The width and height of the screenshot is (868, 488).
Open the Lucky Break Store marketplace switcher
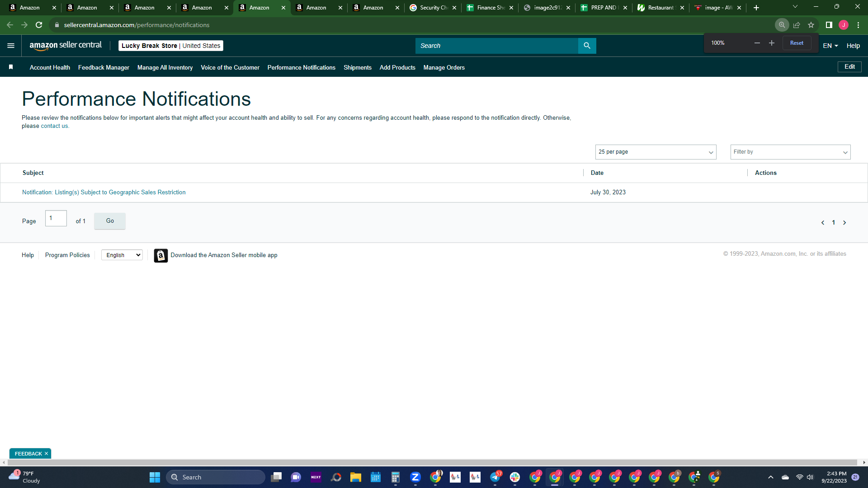pyautogui.click(x=171, y=46)
